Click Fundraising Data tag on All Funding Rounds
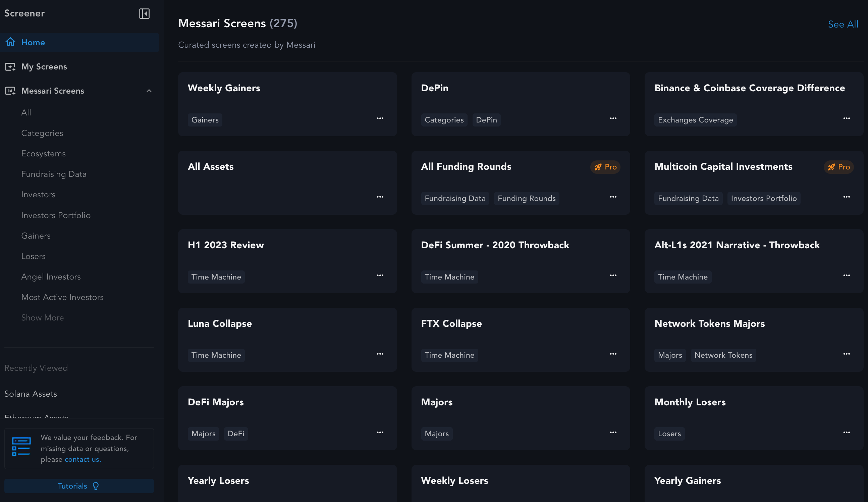Viewport: 868px width, 502px height. pyautogui.click(x=455, y=198)
